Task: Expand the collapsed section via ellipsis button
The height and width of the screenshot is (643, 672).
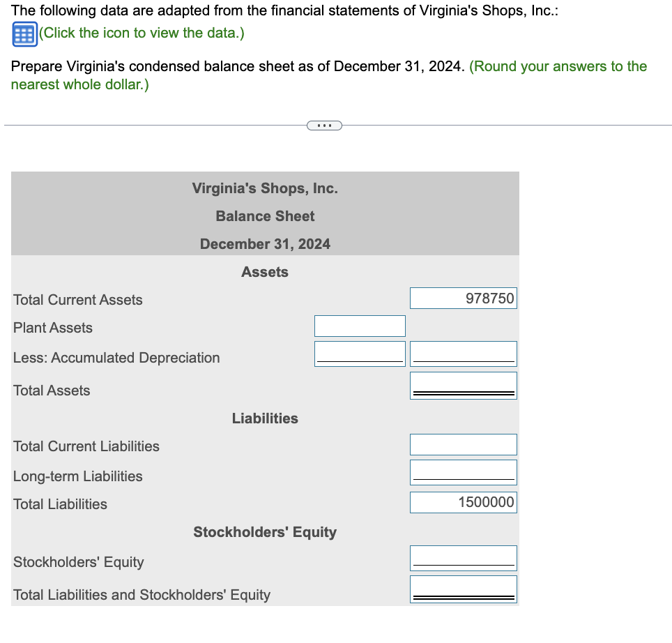Action: click(x=324, y=126)
